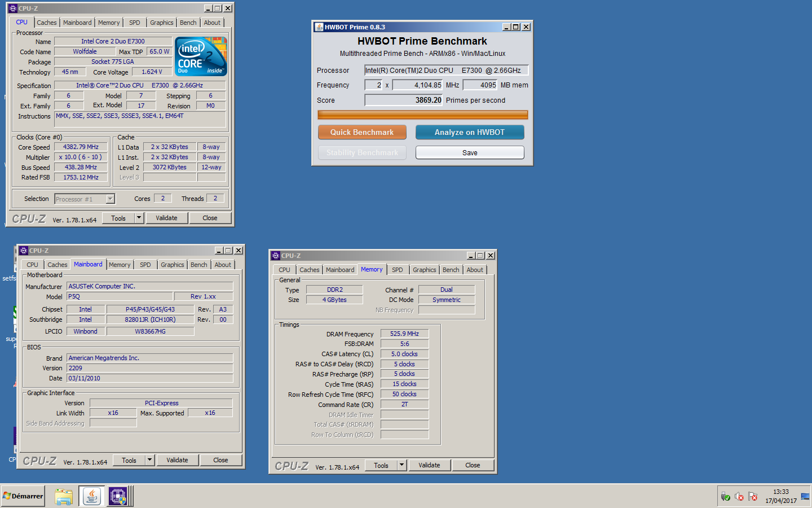The width and height of the screenshot is (812, 508).
Task: Start the Quick Benchmark in HWBOT Prime
Action: point(362,132)
